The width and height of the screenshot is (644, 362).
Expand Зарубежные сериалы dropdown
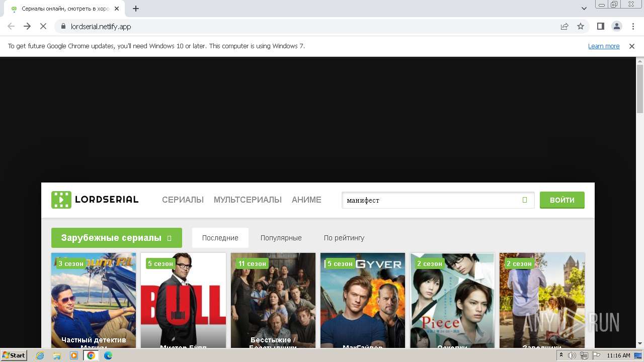click(117, 238)
